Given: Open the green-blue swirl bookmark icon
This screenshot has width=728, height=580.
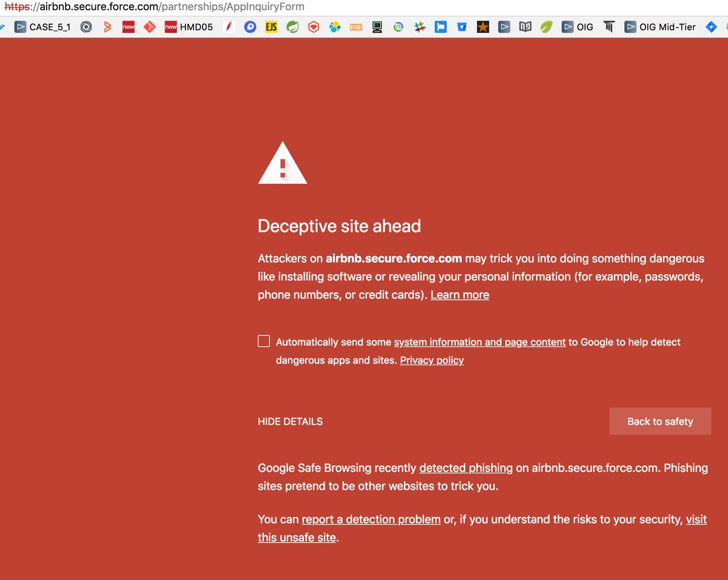Looking at the screenshot, I should [x=398, y=27].
